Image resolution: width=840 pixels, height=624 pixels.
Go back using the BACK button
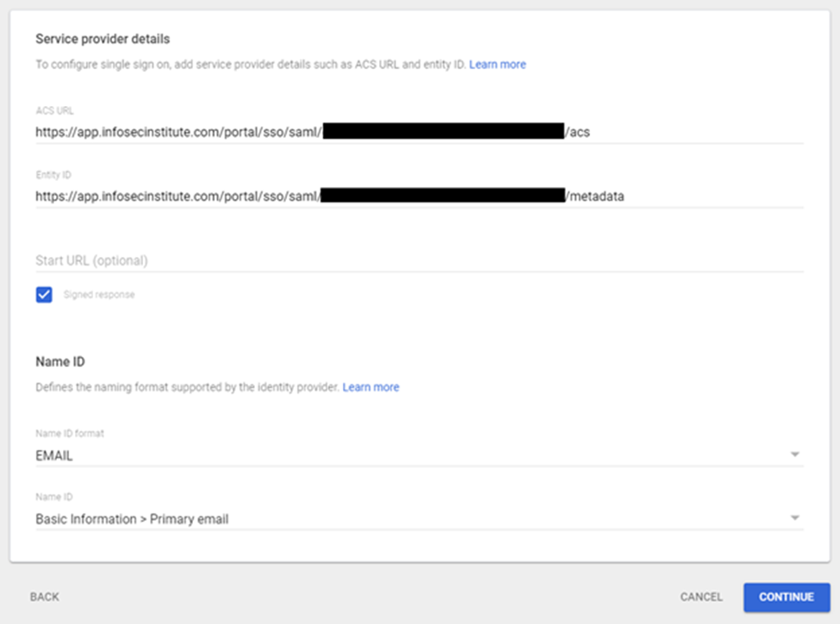(43, 596)
